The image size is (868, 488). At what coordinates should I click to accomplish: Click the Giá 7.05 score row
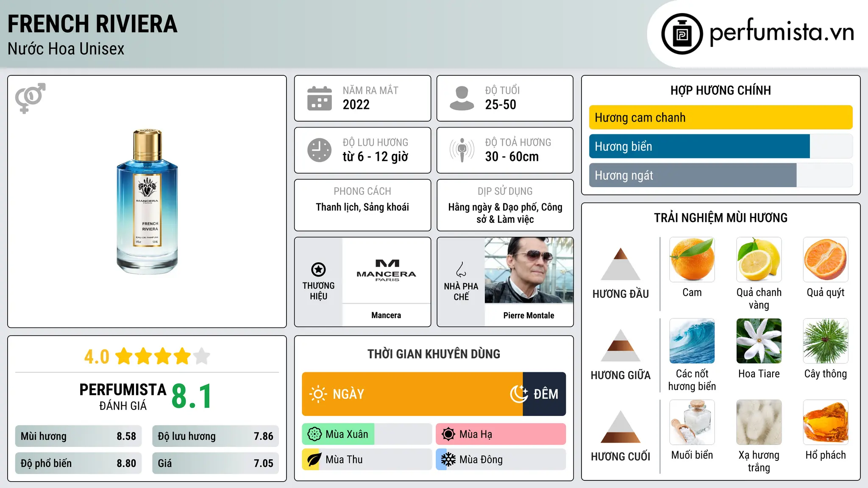(215, 463)
